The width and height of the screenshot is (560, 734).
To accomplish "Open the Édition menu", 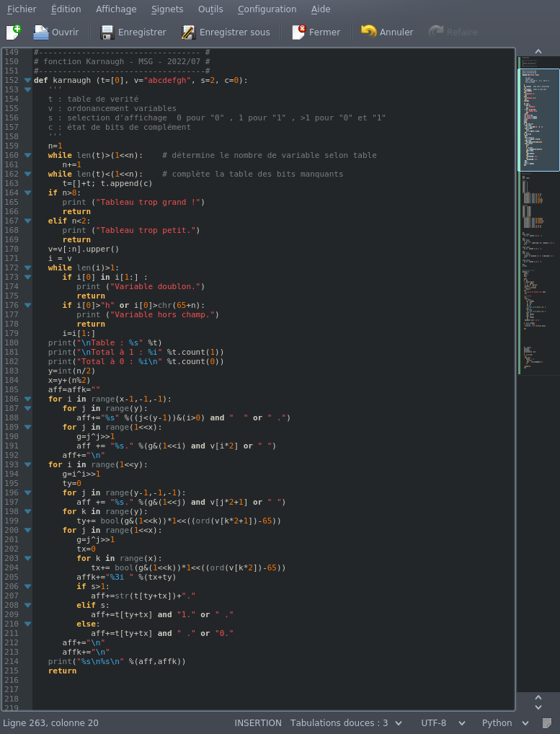I will tap(66, 9).
